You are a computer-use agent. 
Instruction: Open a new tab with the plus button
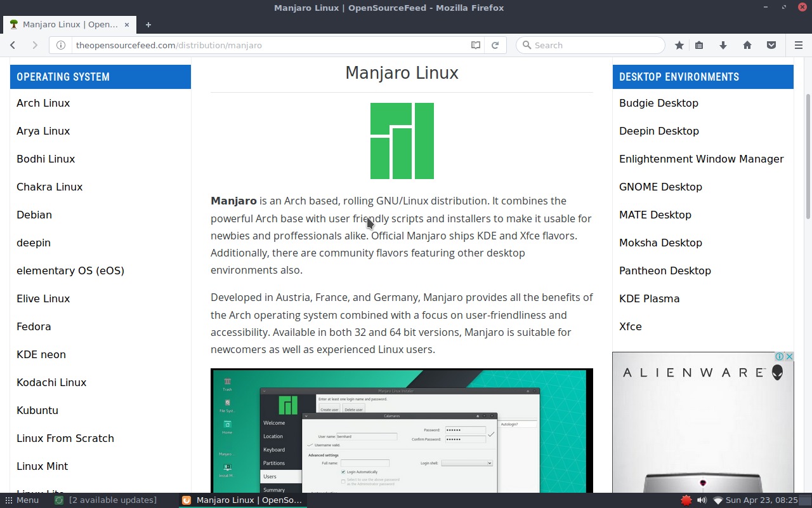[148, 24]
